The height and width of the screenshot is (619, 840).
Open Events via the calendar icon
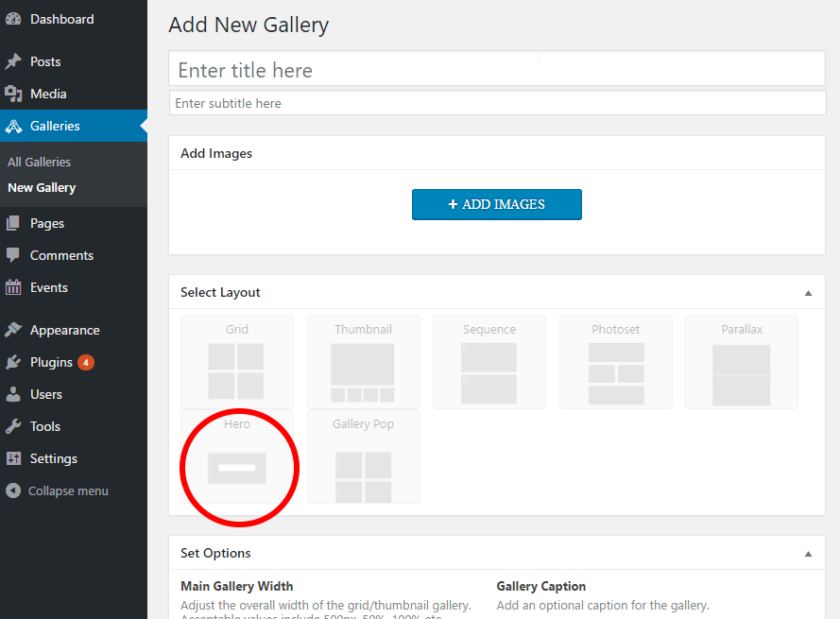(13, 287)
